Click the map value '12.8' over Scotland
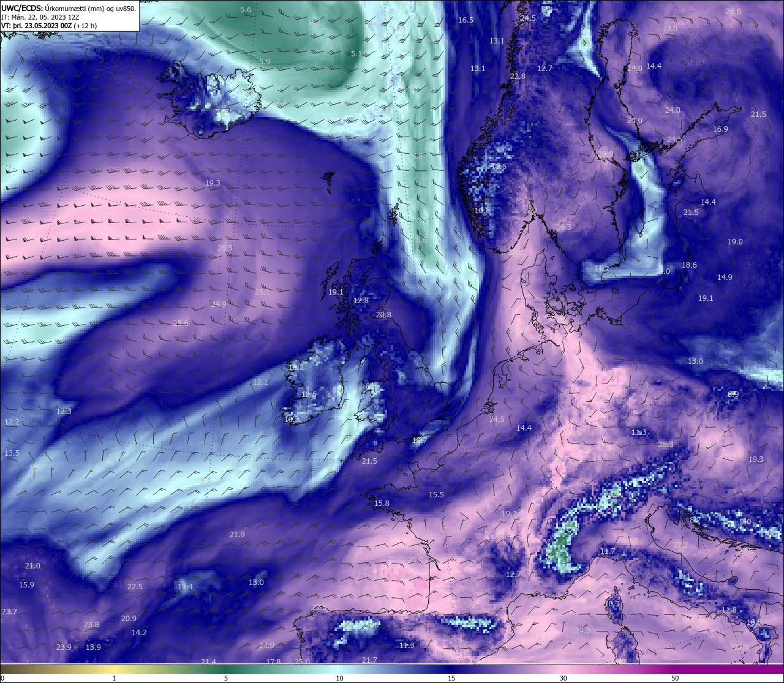 pyautogui.click(x=361, y=301)
